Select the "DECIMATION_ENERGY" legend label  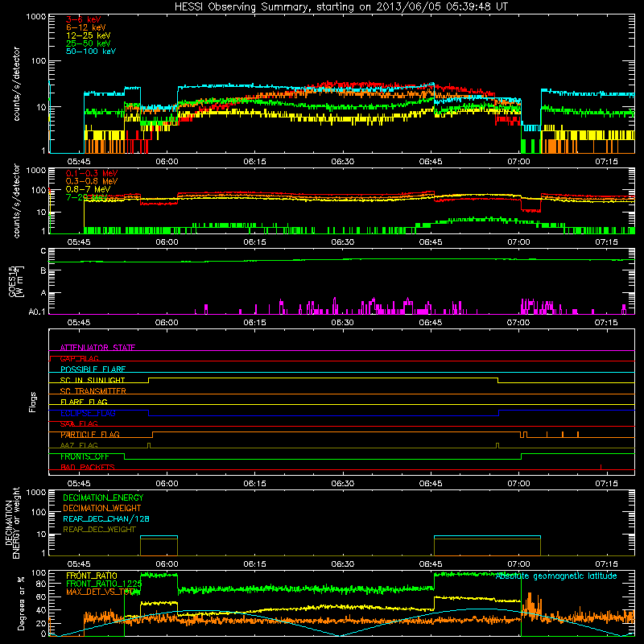click(x=103, y=497)
